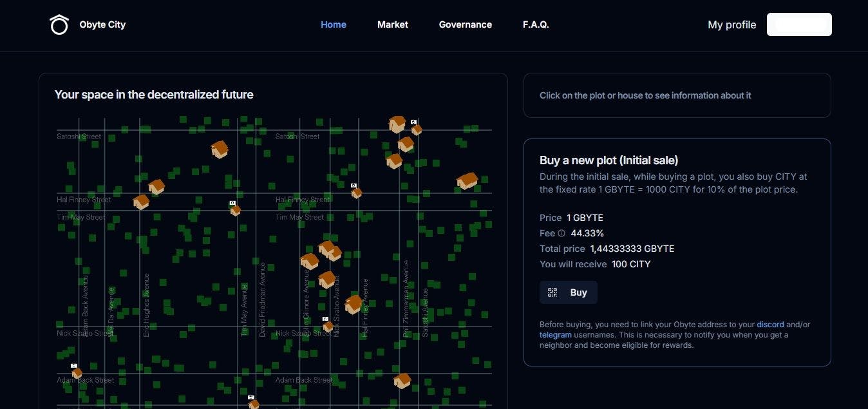868x409 pixels.
Task: Select flagged house on Nick Szabo Street
Action: coord(328,326)
